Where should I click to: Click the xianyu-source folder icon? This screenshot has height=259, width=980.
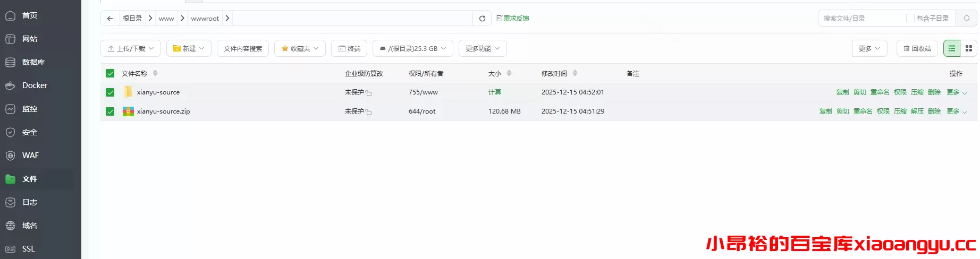pos(128,92)
